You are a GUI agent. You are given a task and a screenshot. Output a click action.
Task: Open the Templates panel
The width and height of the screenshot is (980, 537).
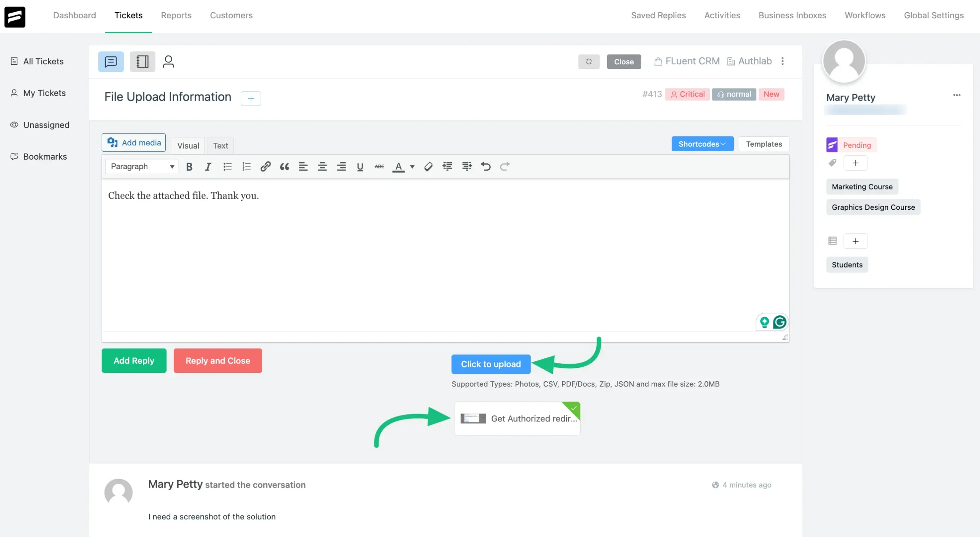point(763,144)
